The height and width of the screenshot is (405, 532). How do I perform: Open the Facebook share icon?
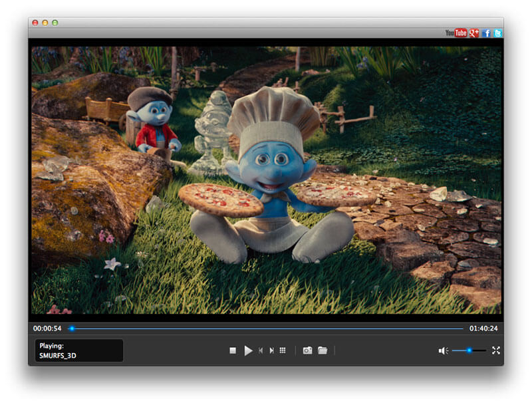click(486, 33)
